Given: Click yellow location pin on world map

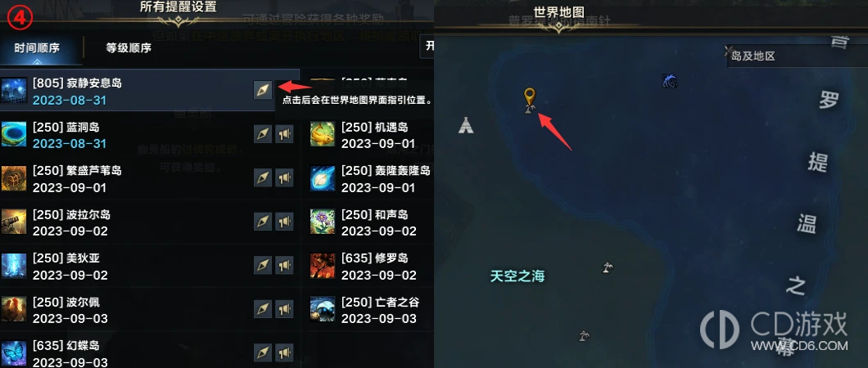Looking at the screenshot, I should (530, 97).
